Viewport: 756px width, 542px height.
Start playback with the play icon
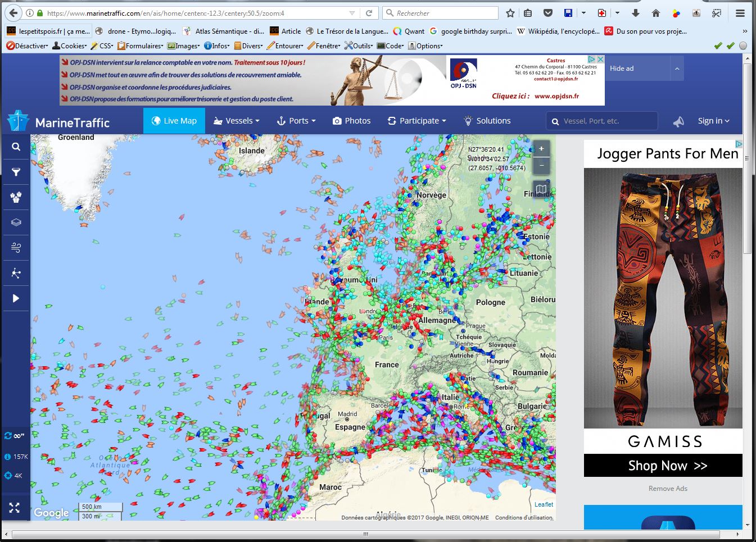16,298
